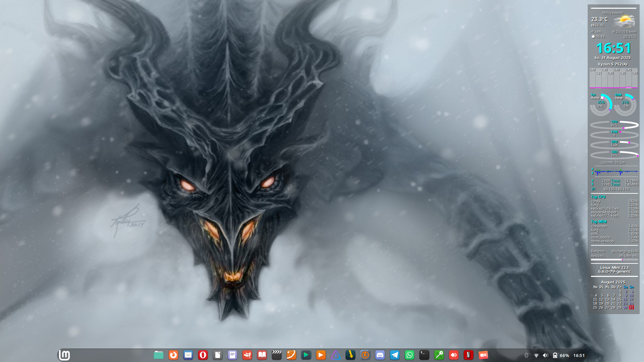
Task: Open the panel clock calendar
Action: click(579, 355)
